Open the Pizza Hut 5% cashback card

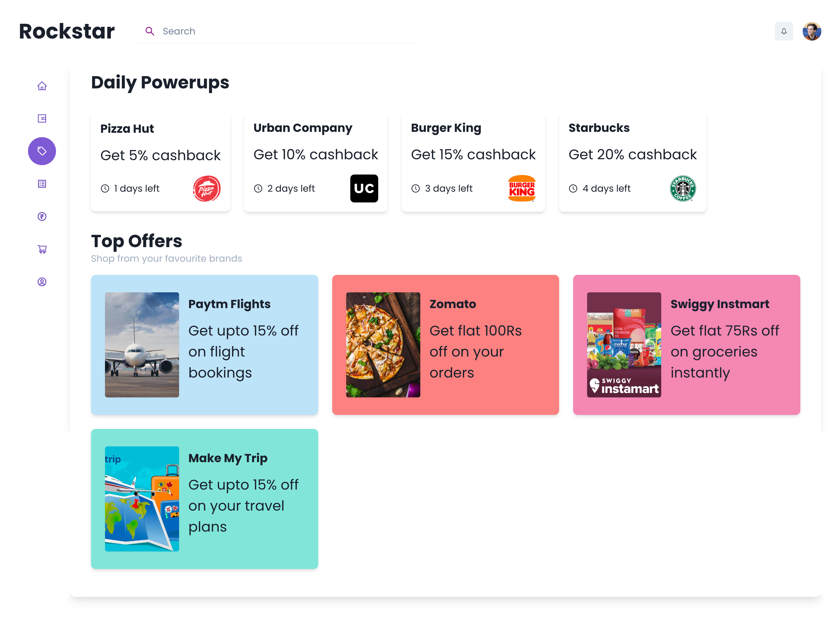coord(160,161)
